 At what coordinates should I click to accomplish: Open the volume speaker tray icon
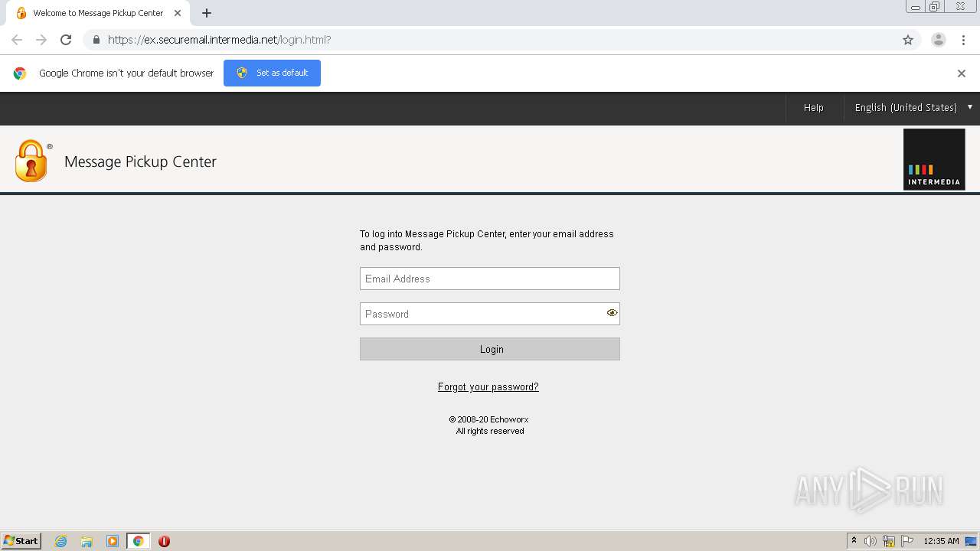tap(871, 541)
